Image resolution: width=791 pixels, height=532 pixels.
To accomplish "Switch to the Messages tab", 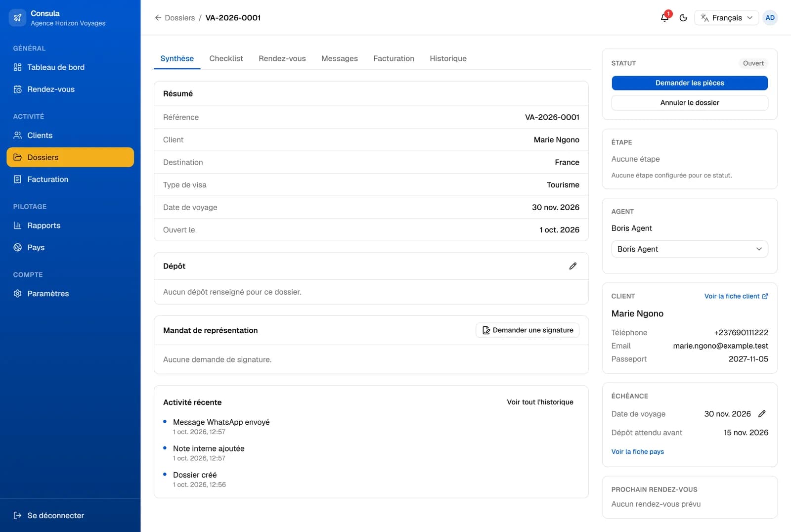I will (x=340, y=58).
